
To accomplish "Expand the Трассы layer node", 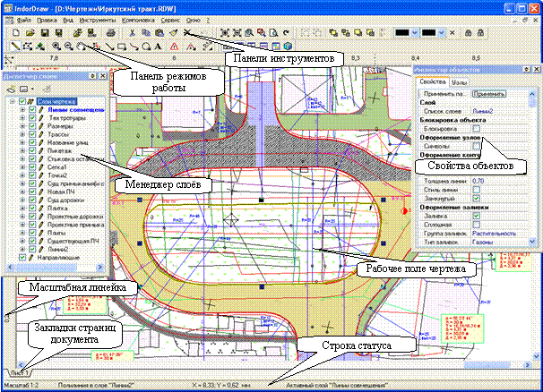I will tap(22, 136).
